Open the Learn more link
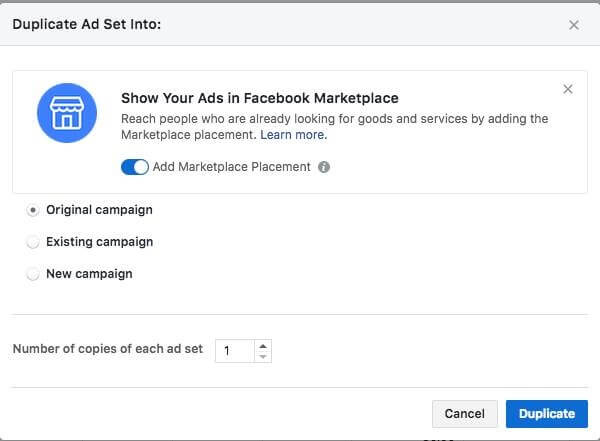This screenshot has height=441, width=600. point(293,135)
